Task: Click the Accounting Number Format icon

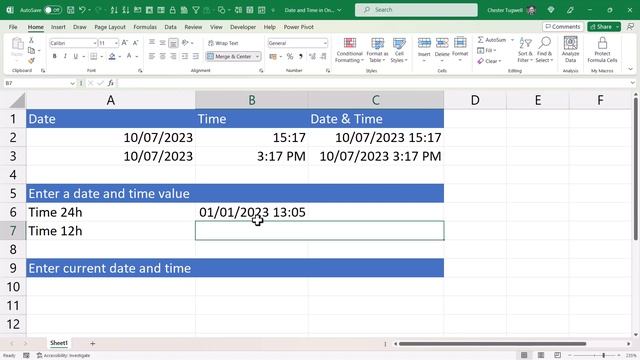Action: pos(273,56)
